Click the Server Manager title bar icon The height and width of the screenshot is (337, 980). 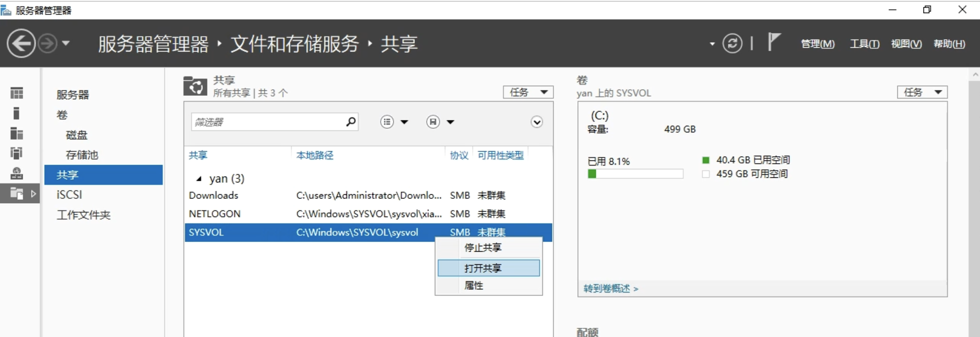tap(6, 10)
